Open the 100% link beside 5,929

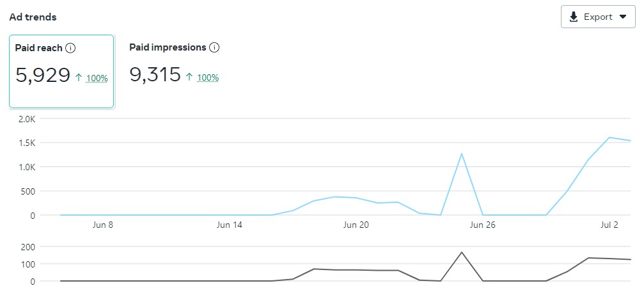point(97,78)
